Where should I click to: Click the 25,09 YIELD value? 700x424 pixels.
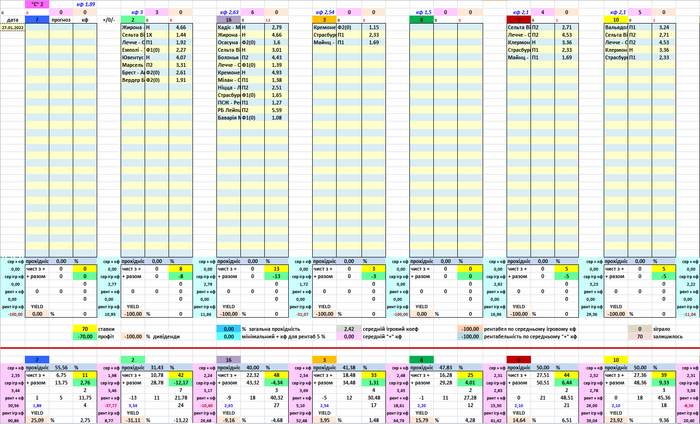click(x=37, y=420)
